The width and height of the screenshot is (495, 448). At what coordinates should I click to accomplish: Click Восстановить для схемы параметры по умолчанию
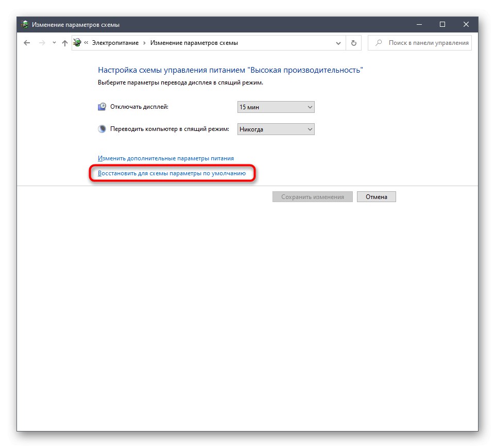(173, 173)
